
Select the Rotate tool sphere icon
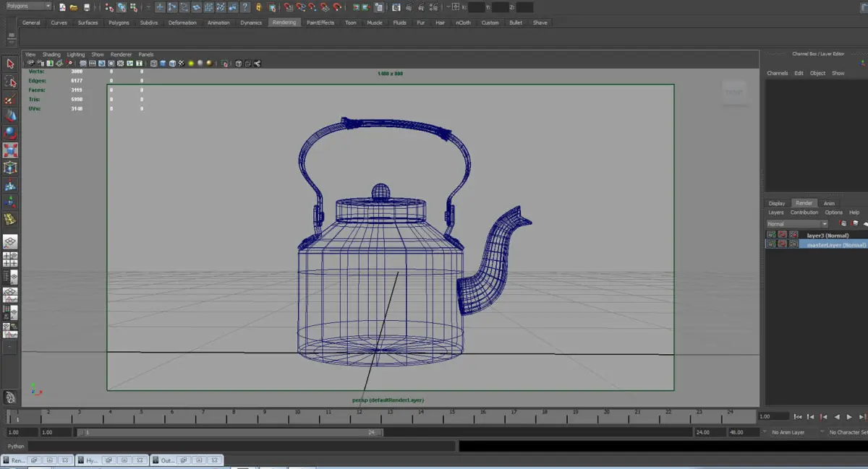pos(10,133)
